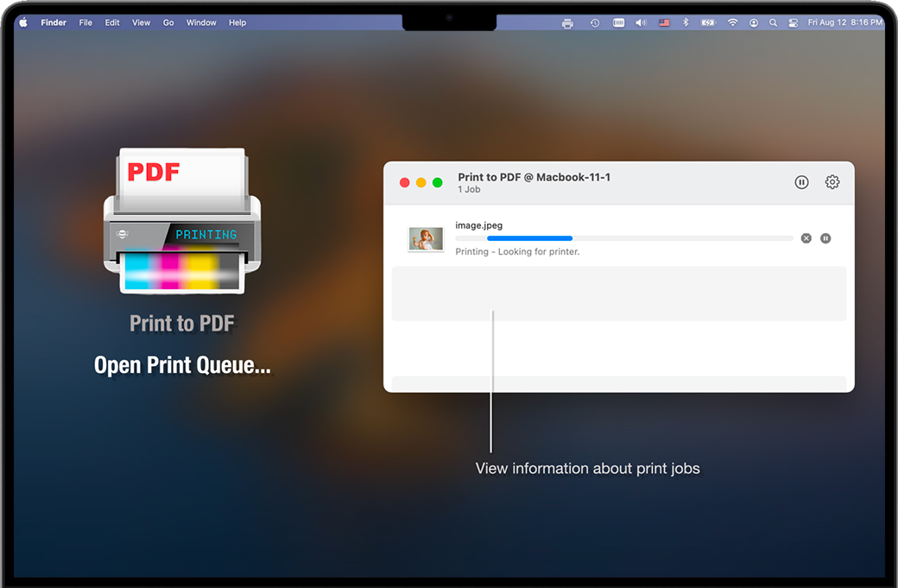Toggle Control Center in menu bar
Screen dimensions: 898x588
point(793,23)
